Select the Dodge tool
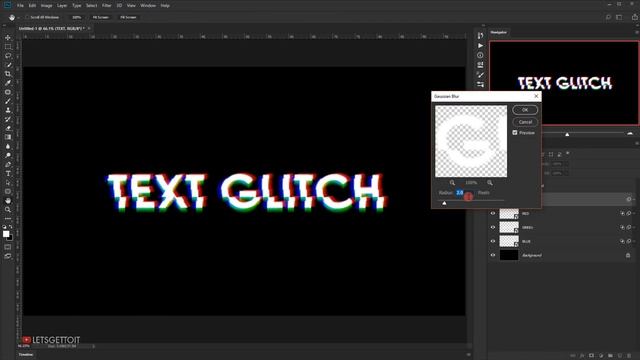This screenshot has width=640, height=360. click(x=8, y=156)
